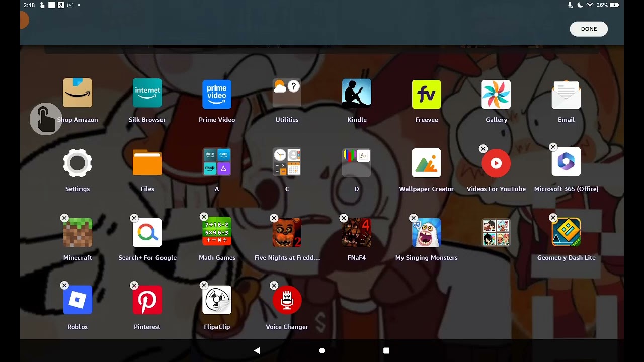Image resolution: width=644 pixels, height=362 pixels.
Task: Uninstall My Singing Monsters via X badge
Action: (413, 218)
